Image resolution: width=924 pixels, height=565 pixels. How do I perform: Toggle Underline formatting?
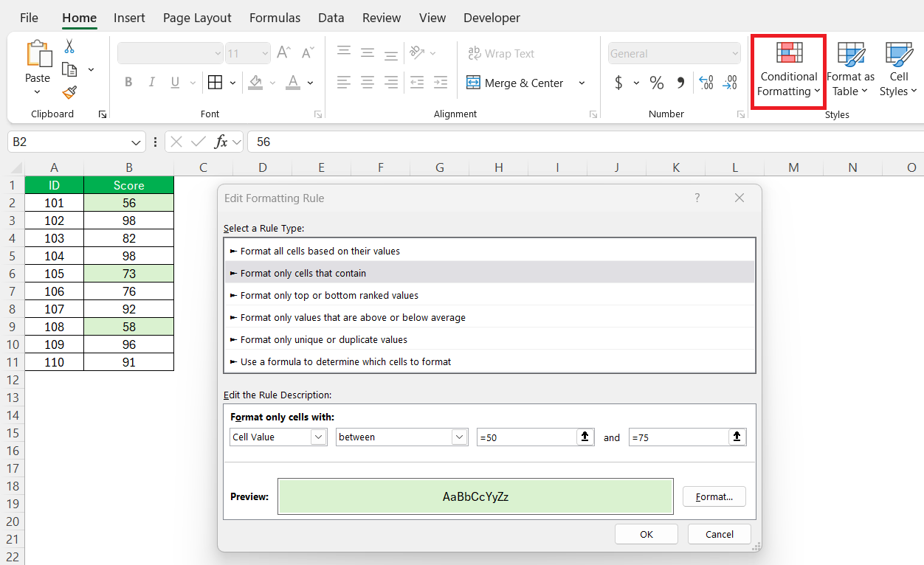tap(175, 83)
